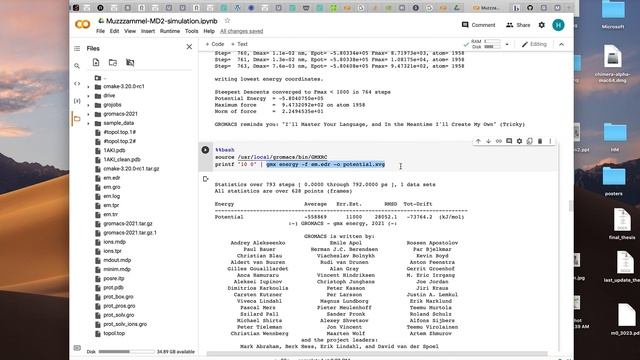Open Microsoft folder on desktop
The height and width of the screenshot is (360, 640).
(613, 14)
